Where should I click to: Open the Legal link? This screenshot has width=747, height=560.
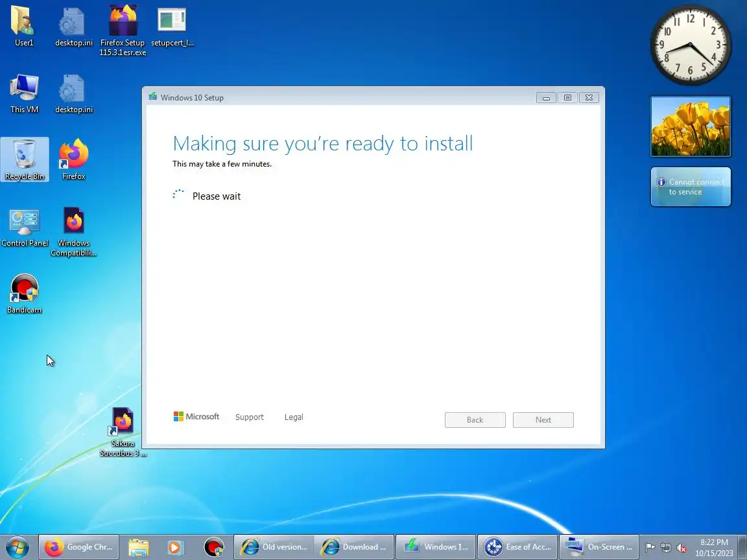(x=294, y=417)
